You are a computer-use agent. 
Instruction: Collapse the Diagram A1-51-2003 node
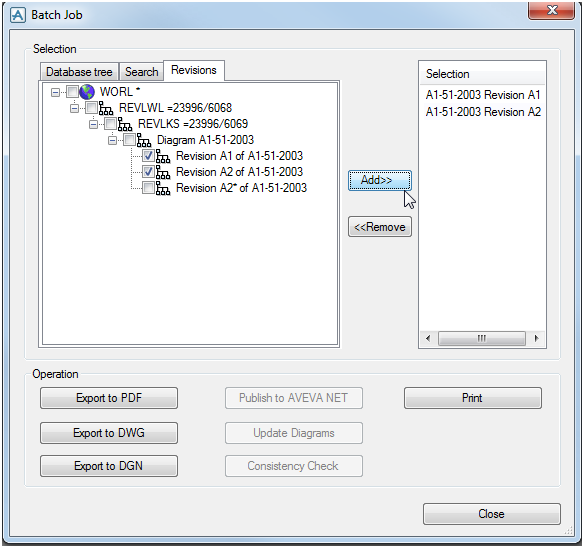[112, 140]
